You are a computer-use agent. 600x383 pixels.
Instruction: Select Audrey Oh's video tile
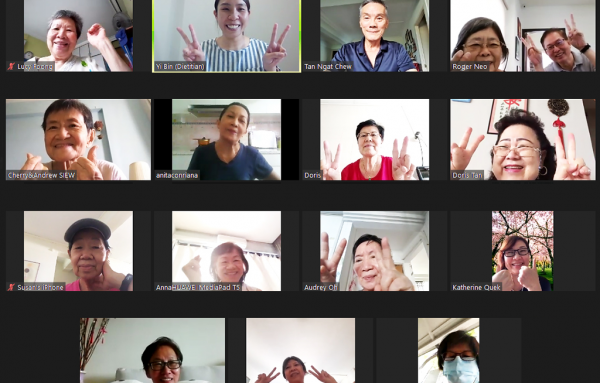click(375, 251)
